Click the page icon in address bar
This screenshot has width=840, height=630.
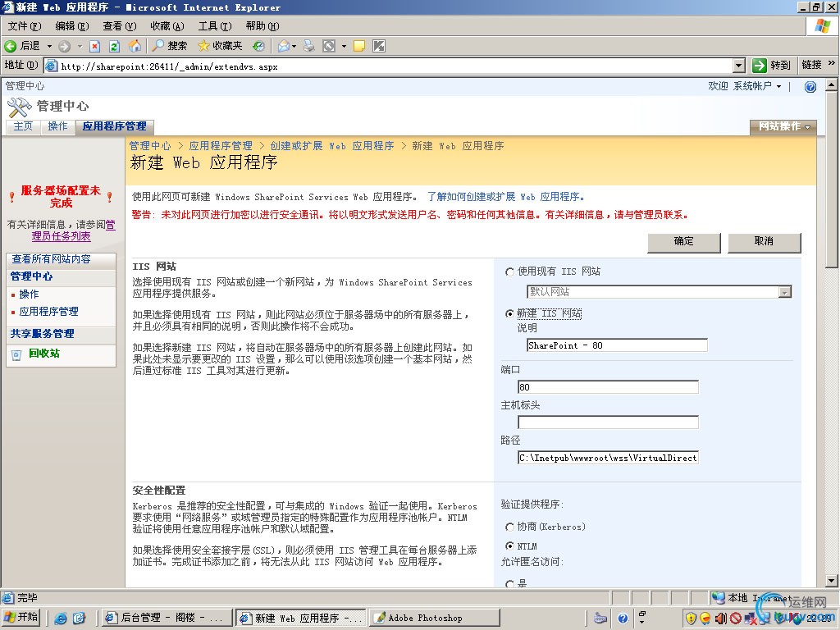(x=52, y=66)
